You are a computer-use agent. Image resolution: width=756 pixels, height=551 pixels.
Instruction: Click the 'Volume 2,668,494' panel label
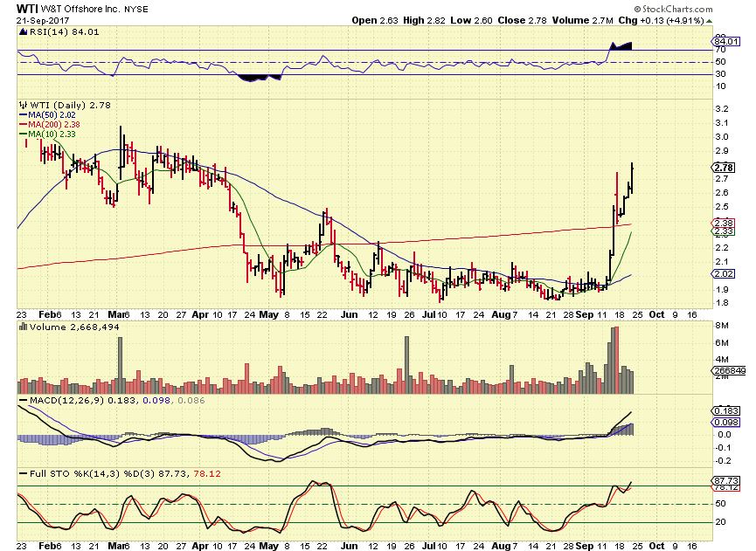74,327
